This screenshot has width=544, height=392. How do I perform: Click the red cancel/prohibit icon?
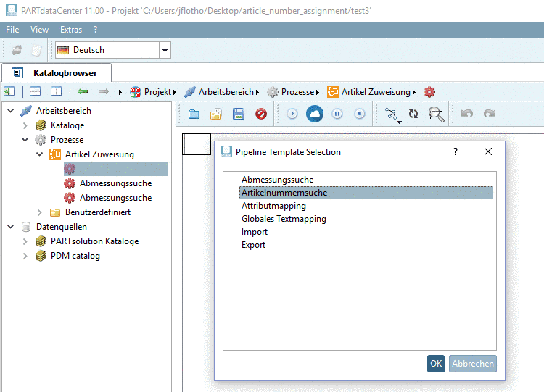tap(261, 114)
